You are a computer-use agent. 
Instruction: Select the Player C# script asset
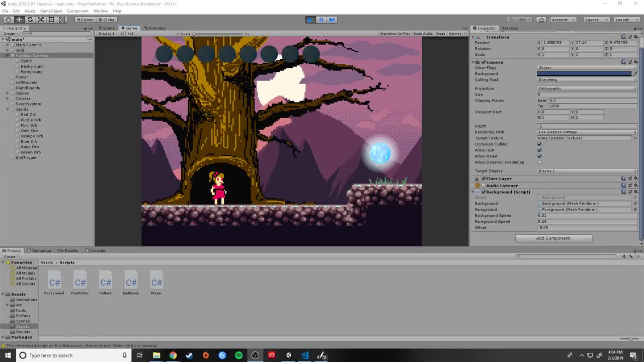coord(156,284)
